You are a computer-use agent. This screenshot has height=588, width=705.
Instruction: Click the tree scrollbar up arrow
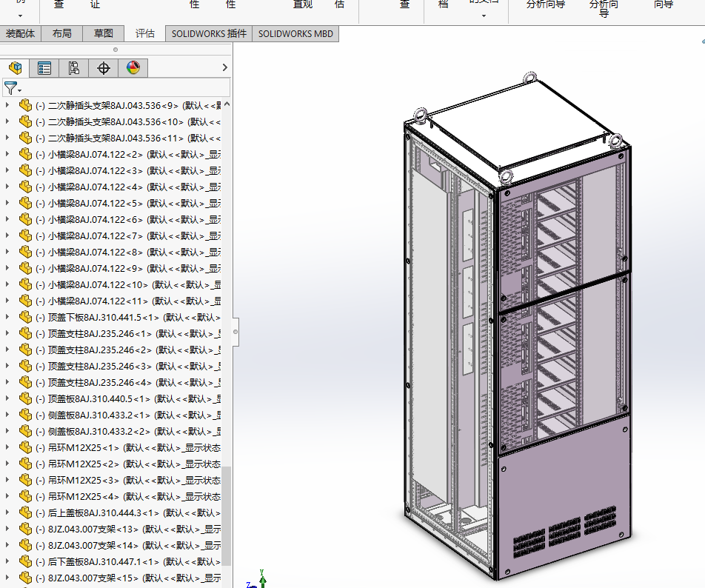point(227,104)
